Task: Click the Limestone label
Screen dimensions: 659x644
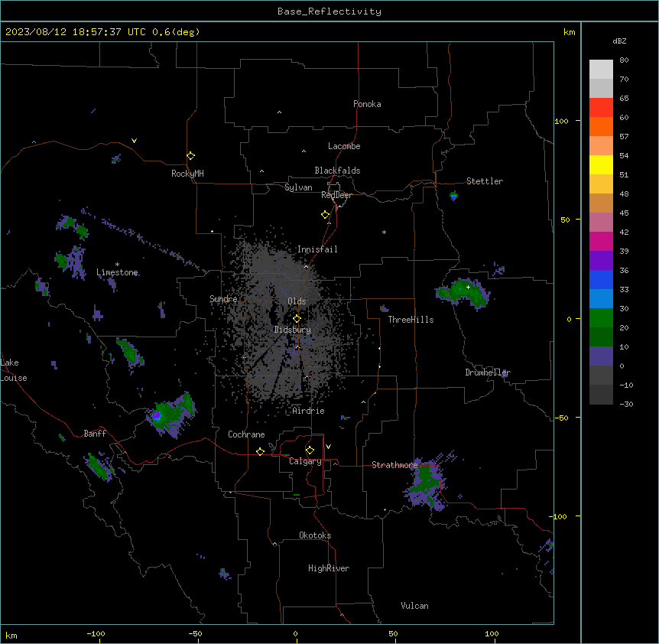Action: pyautogui.click(x=117, y=272)
